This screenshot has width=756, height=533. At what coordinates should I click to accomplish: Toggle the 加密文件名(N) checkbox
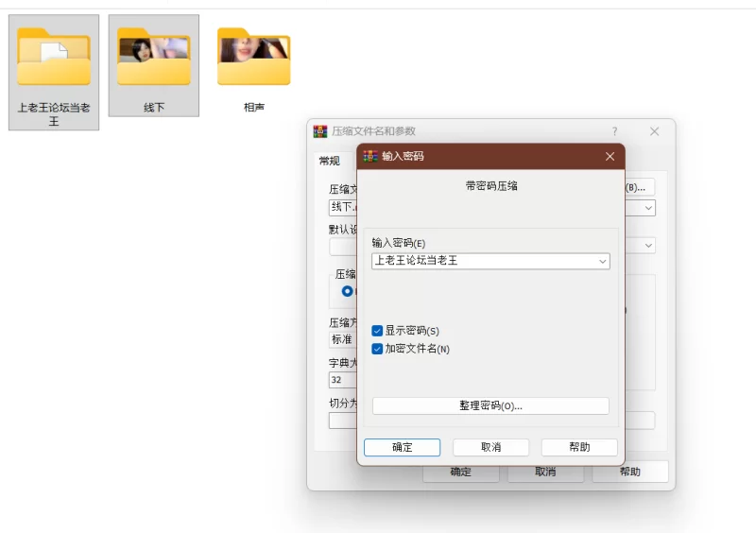coord(377,349)
